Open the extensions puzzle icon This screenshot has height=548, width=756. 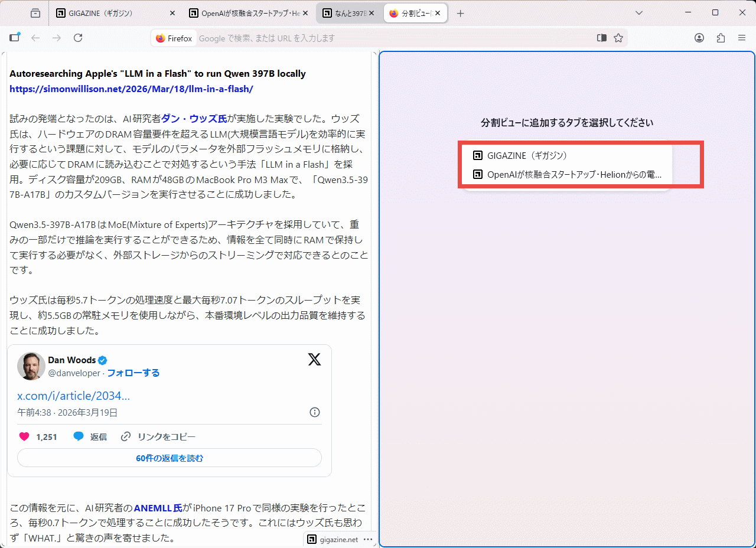coord(721,38)
